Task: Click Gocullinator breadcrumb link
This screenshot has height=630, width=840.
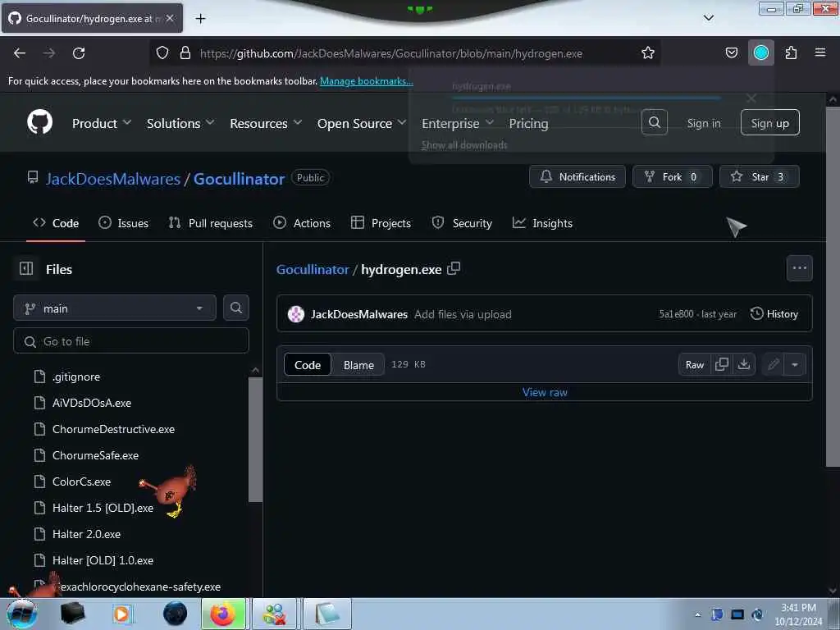Action: 313,269
